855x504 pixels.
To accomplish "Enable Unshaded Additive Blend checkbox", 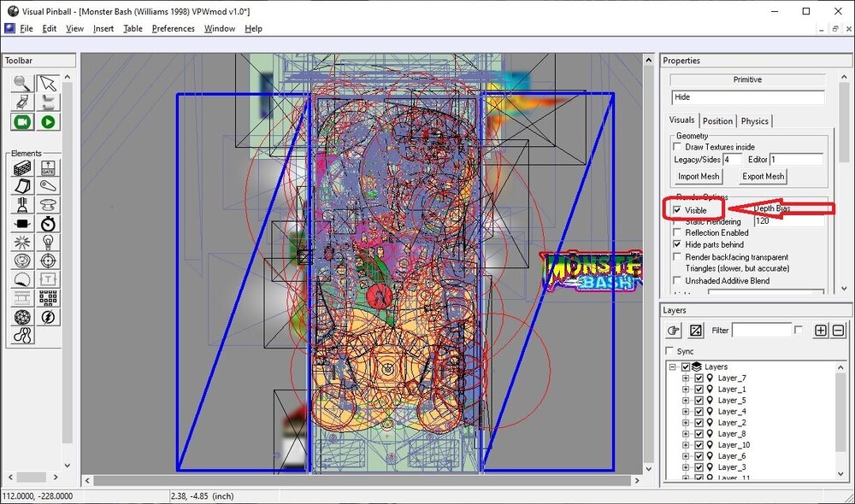I will pyautogui.click(x=677, y=280).
